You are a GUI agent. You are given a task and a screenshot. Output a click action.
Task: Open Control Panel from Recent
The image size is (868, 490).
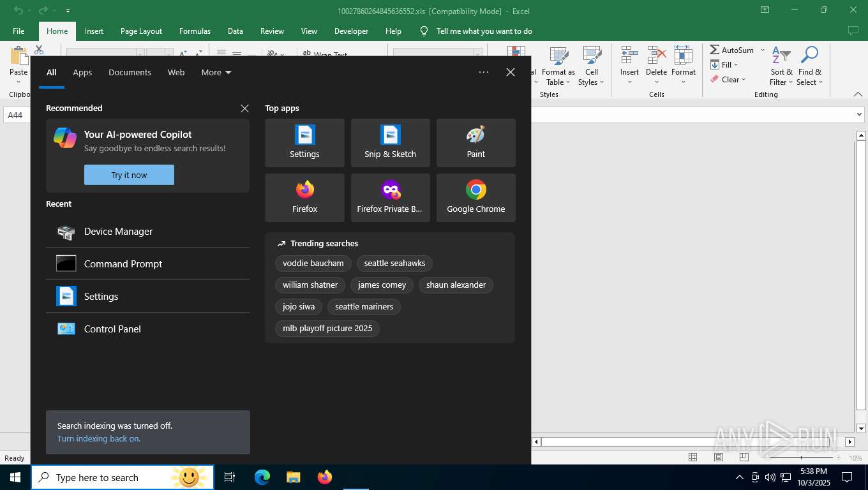click(x=147, y=329)
